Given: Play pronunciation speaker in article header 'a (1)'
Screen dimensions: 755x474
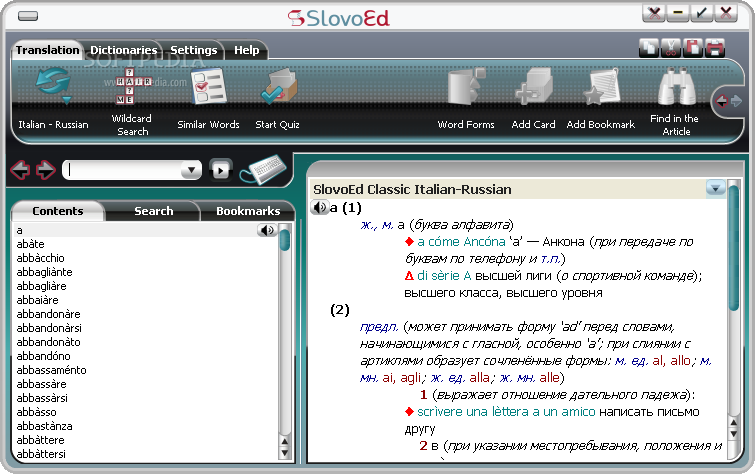Looking at the screenshot, I should 318,208.
